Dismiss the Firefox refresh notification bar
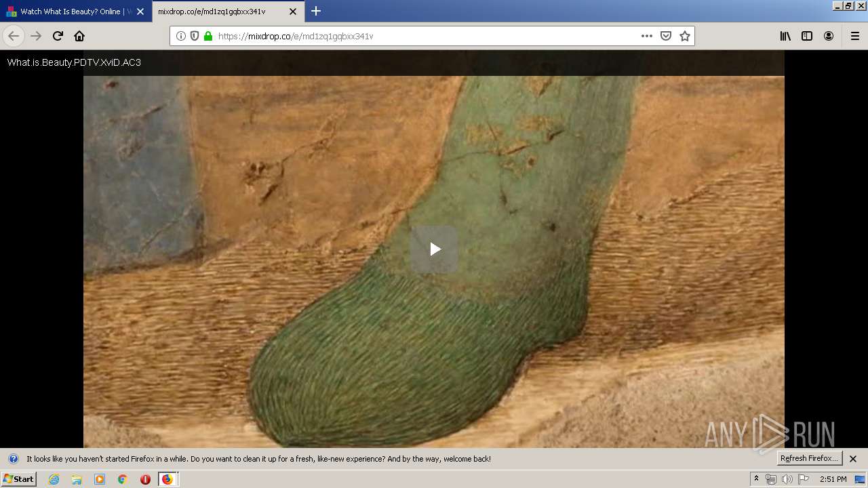The image size is (868, 488). pyautogui.click(x=853, y=459)
